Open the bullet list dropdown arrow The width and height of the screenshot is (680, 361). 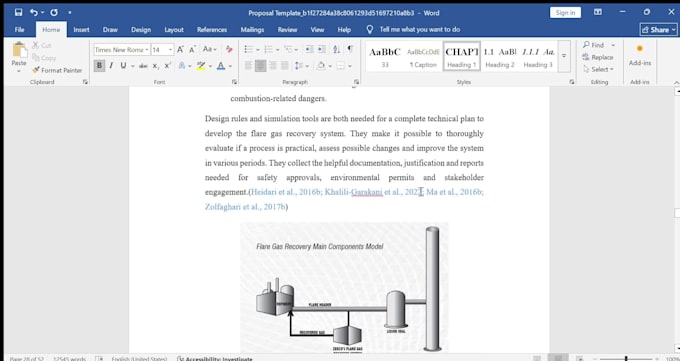[257, 49]
